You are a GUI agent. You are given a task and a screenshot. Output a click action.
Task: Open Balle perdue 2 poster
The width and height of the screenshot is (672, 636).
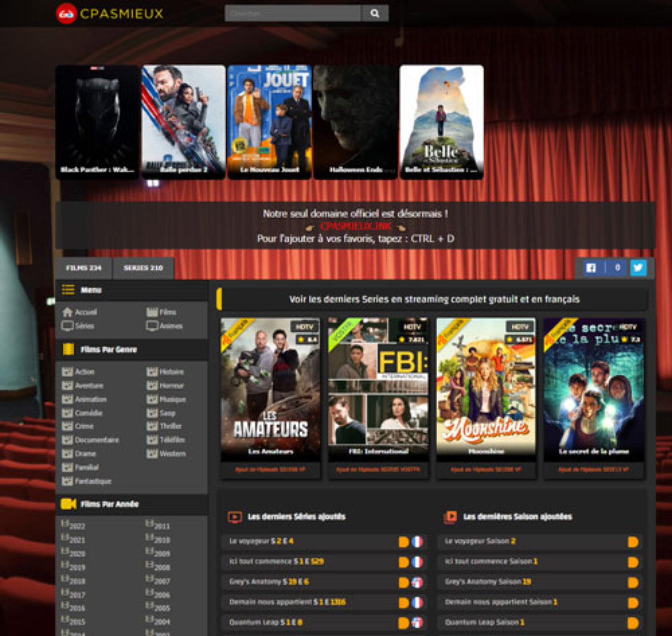click(183, 122)
